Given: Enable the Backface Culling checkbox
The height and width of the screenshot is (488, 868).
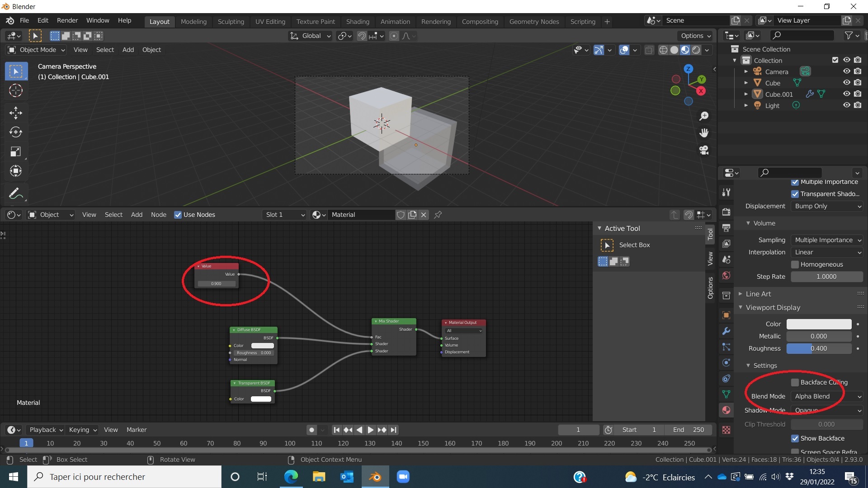Looking at the screenshot, I should point(795,383).
